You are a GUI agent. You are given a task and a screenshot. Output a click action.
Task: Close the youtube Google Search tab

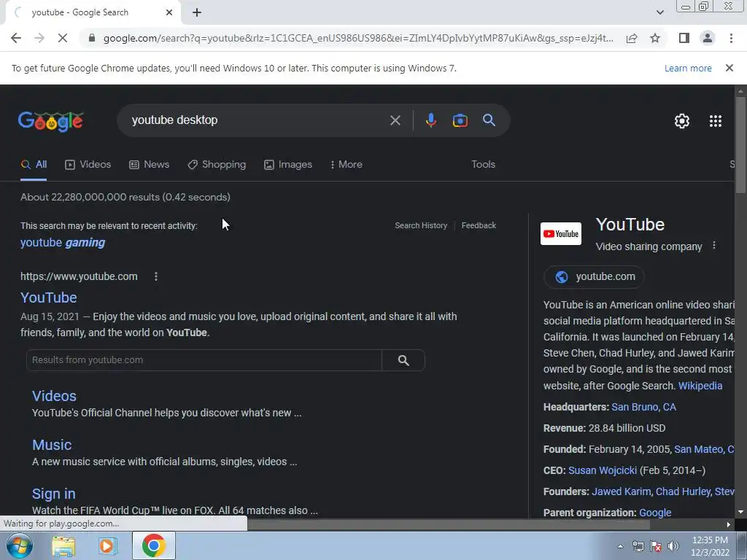point(169,12)
